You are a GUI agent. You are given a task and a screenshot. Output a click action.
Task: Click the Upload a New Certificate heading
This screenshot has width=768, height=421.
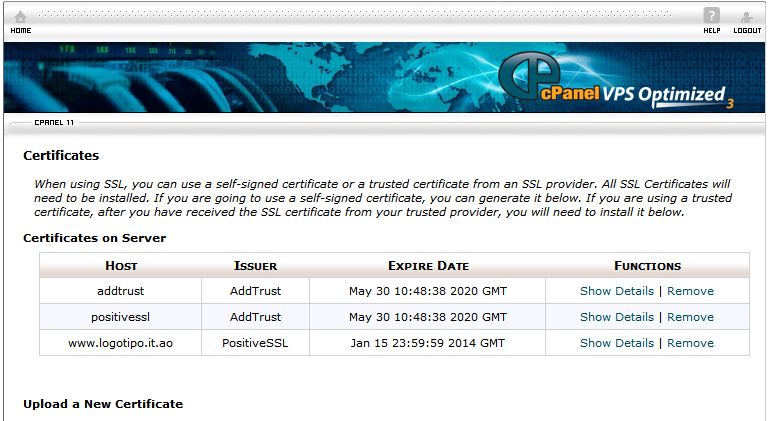(103, 404)
